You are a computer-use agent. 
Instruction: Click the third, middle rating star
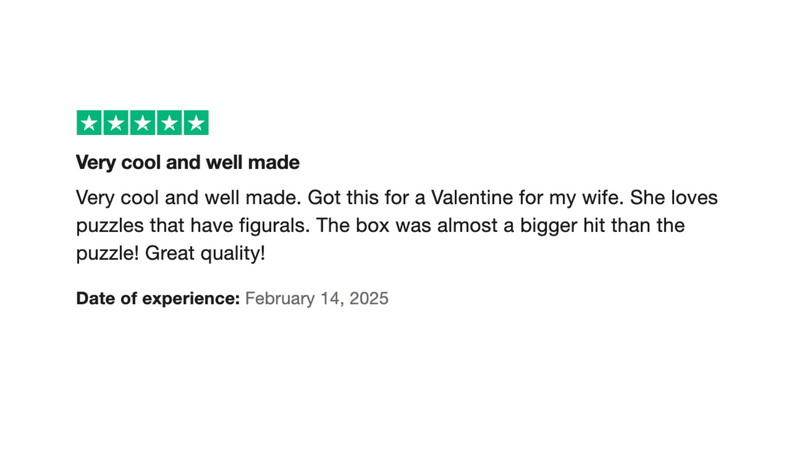[143, 123]
